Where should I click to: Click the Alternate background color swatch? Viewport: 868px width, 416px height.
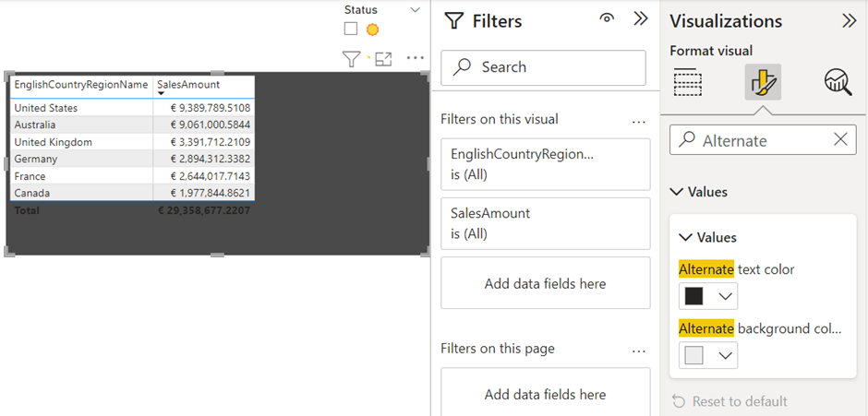coord(694,355)
